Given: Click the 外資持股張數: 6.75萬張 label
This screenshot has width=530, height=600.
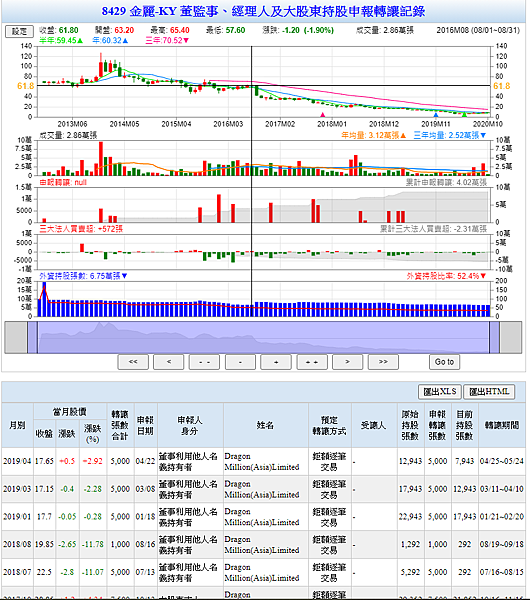Looking at the screenshot, I should [x=83, y=276].
